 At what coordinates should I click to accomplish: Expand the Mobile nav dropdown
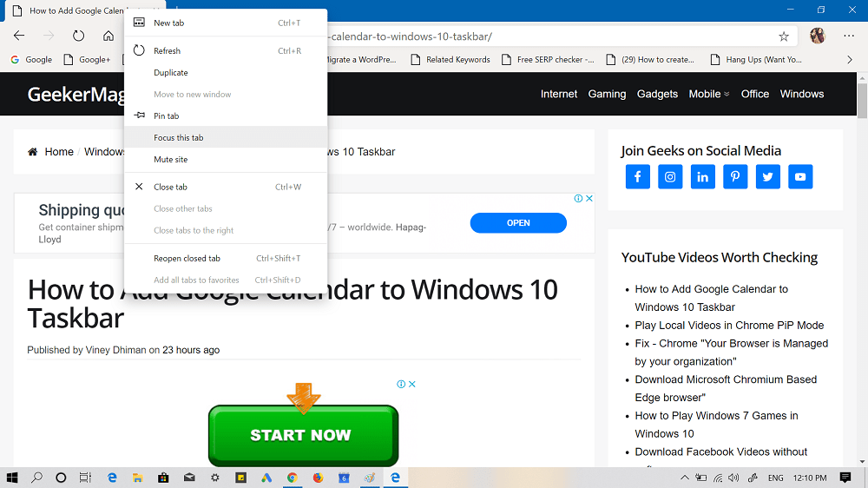pyautogui.click(x=709, y=94)
